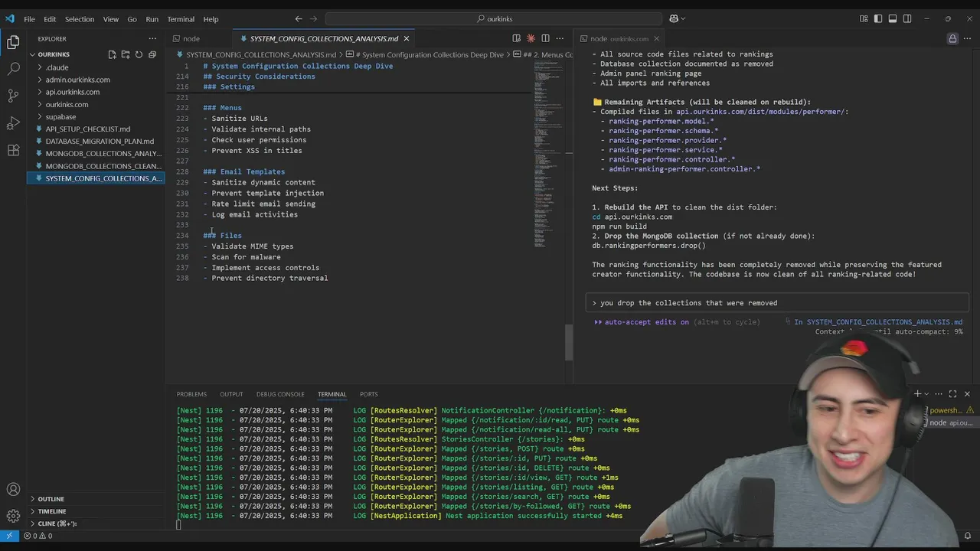This screenshot has height=551, width=980.
Task: Collapse the OURKINKS root folder
Action: click(x=96, y=54)
